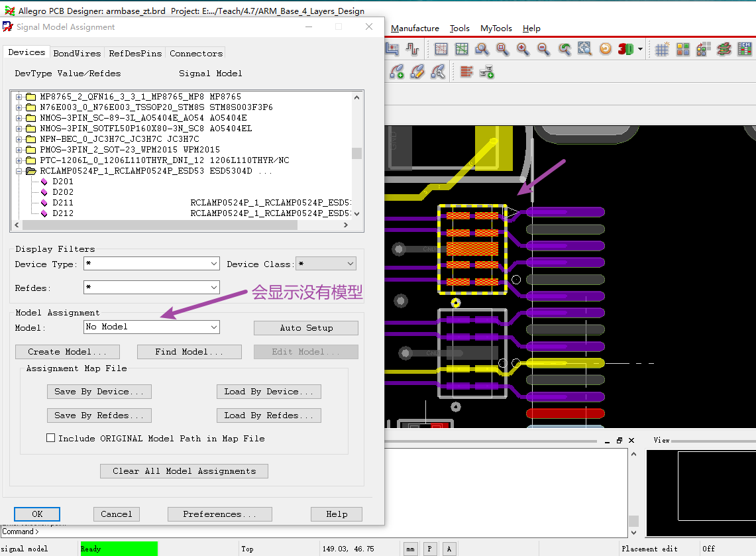
Task: Click Save By Device... button
Action: point(99,392)
